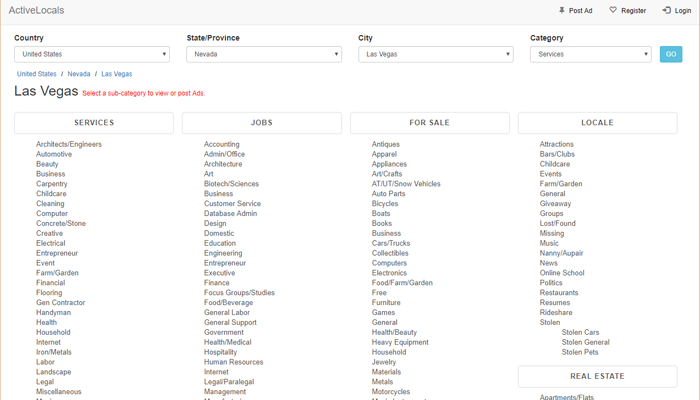Select the Nevada breadcrumb link
Viewport: 700px width, 400px height.
point(79,74)
